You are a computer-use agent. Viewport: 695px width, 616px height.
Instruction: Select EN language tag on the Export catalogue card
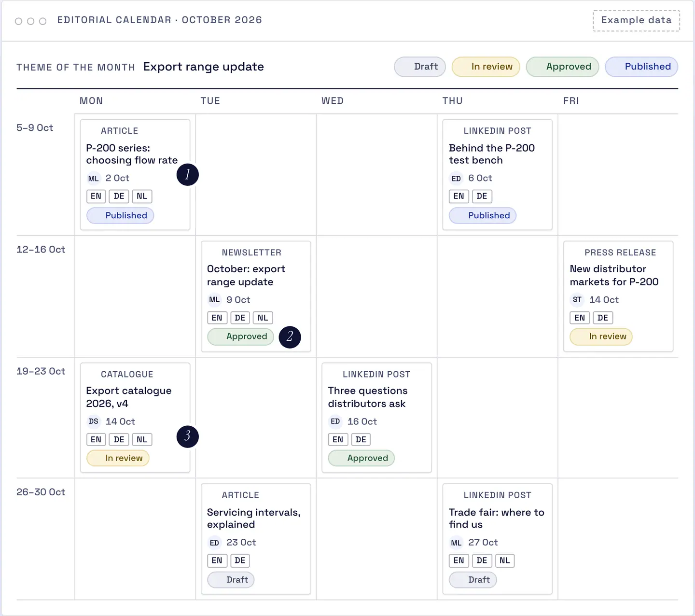tap(96, 439)
